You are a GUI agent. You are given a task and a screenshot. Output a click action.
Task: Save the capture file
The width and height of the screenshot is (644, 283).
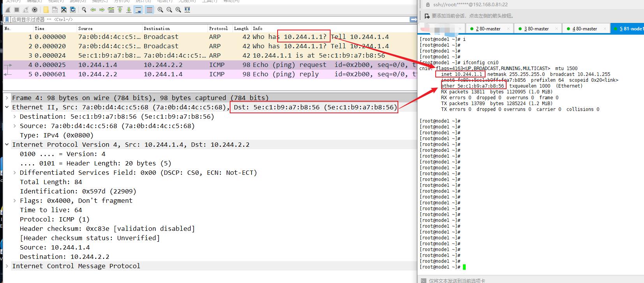point(55,10)
